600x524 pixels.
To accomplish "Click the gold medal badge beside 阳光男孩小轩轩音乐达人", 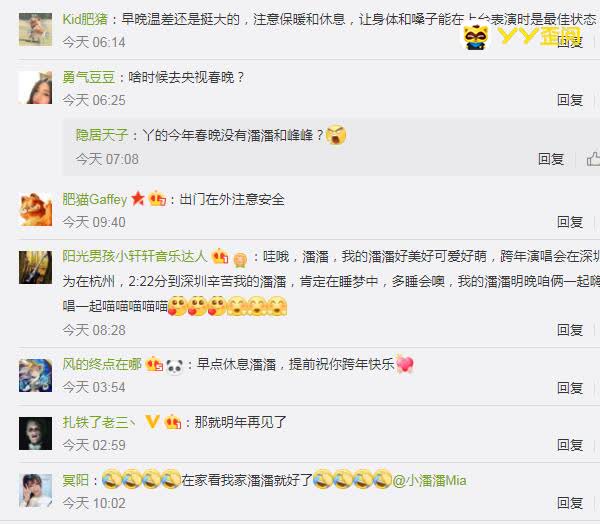I will 240,260.
